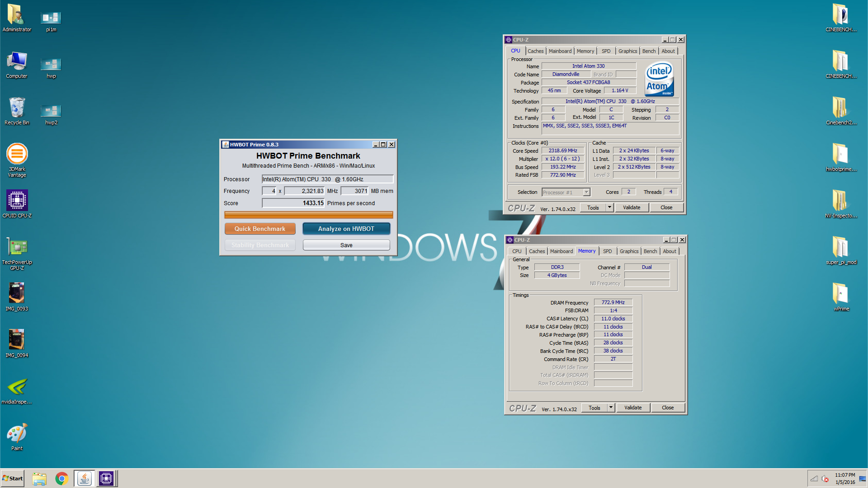Select Graphics tab in upper CPU-Z window
The width and height of the screenshot is (868, 488).
(628, 51)
